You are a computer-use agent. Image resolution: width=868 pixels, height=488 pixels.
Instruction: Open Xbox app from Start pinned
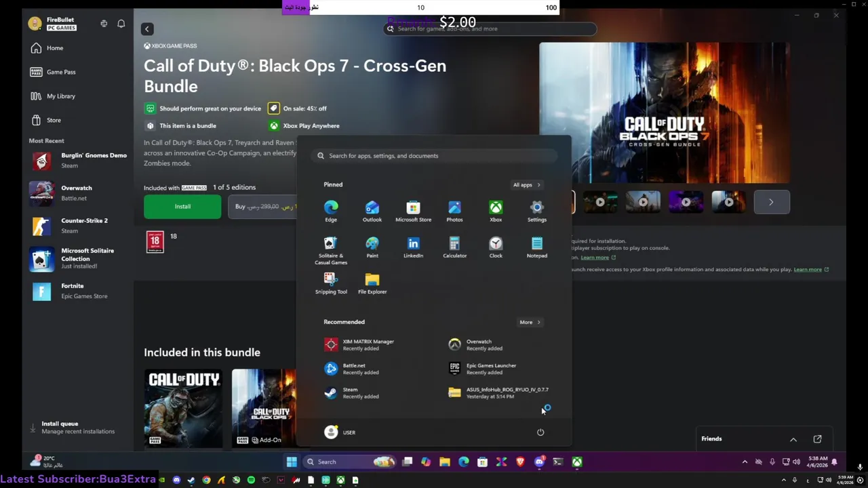click(x=496, y=211)
